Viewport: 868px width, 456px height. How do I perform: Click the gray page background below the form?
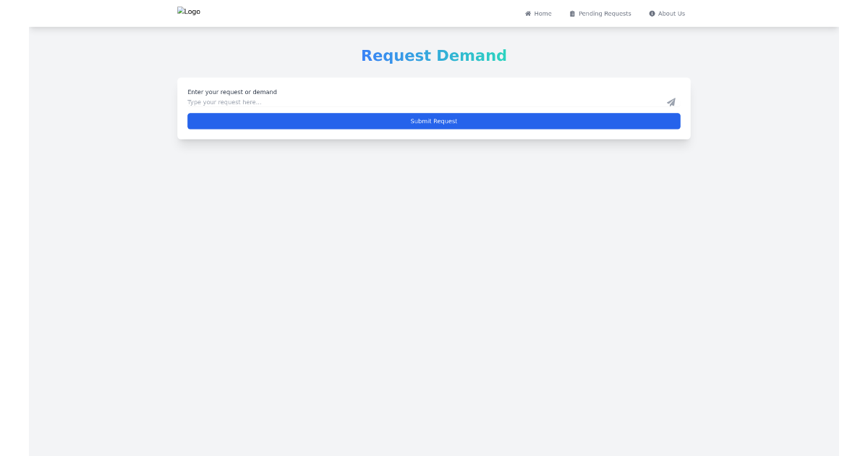[x=434, y=290]
